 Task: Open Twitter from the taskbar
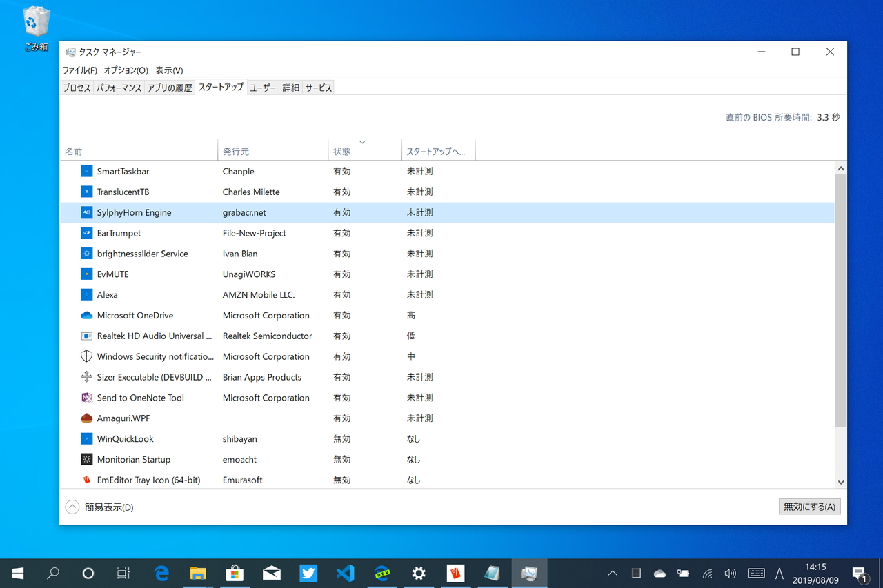coord(308,574)
